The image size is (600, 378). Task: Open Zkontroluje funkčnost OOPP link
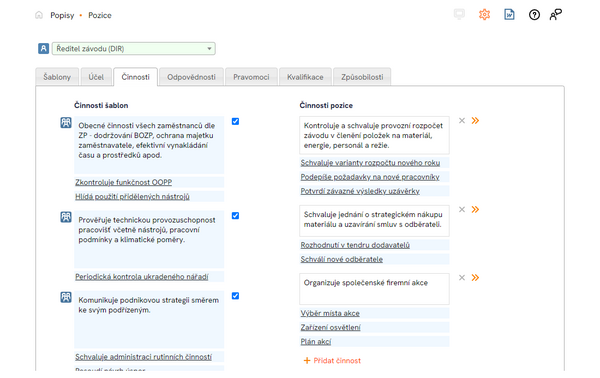124,182
